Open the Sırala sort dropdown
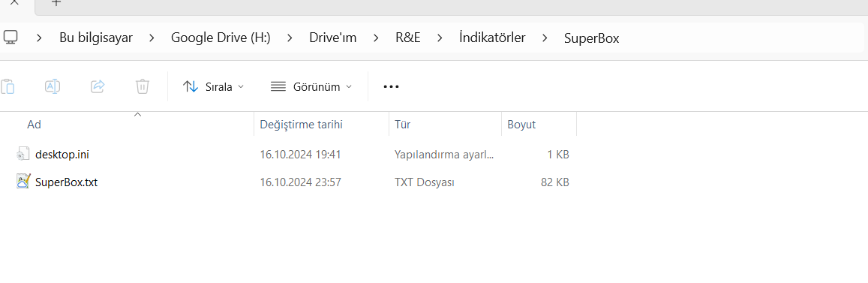This screenshot has width=868, height=283. pyautogui.click(x=213, y=86)
